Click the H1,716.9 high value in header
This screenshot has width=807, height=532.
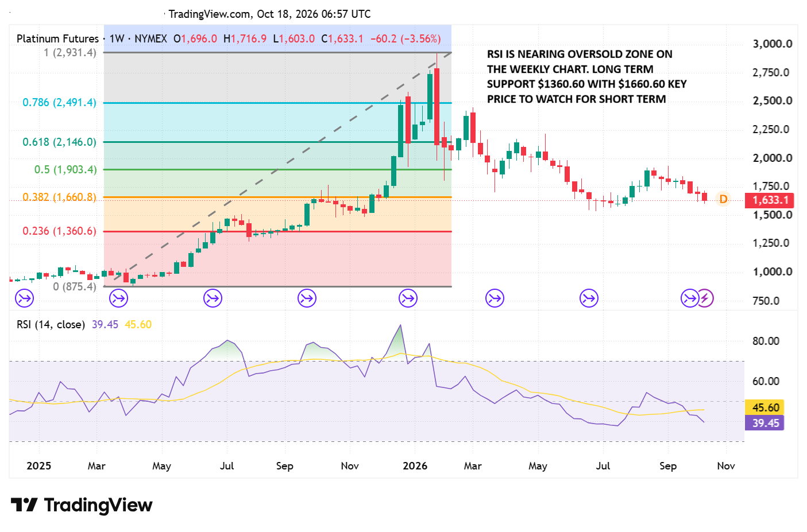point(245,38)
